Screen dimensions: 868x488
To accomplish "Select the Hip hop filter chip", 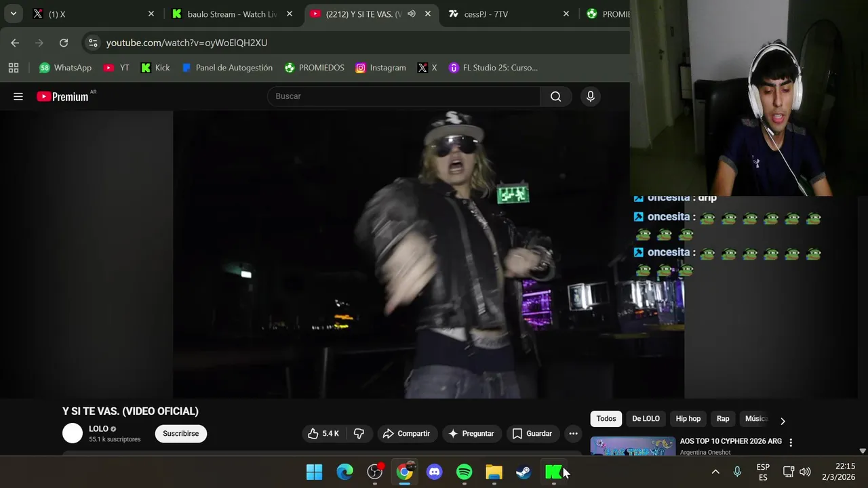I will tap(688, 419).
